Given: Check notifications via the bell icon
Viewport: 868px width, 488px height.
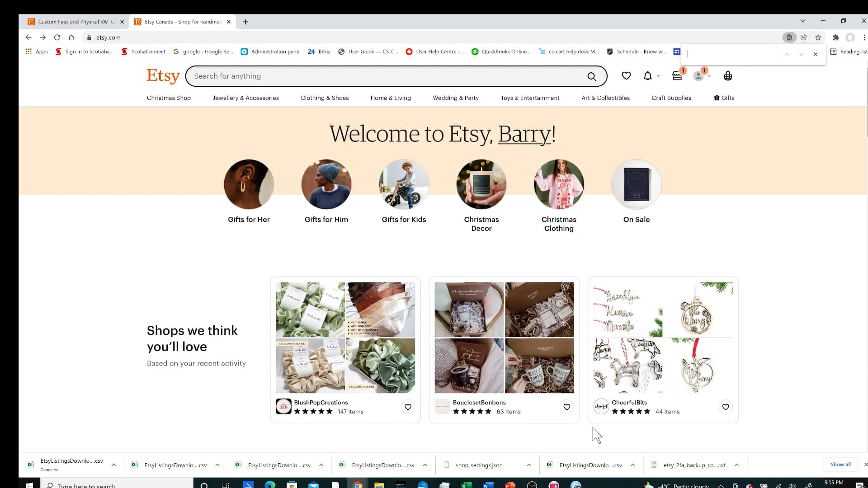Looking at the screenshot, I should [646, 76].
